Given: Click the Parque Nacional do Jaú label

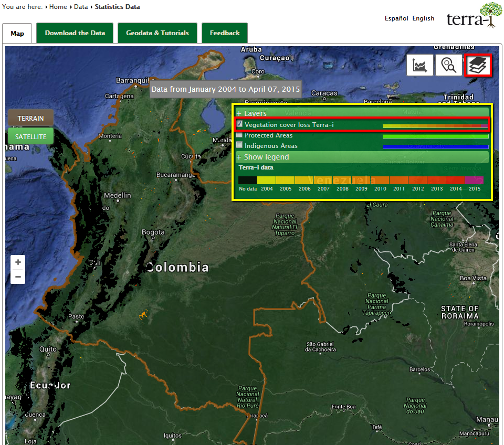Looking at the screenshot, I should [x=415, y=406].
